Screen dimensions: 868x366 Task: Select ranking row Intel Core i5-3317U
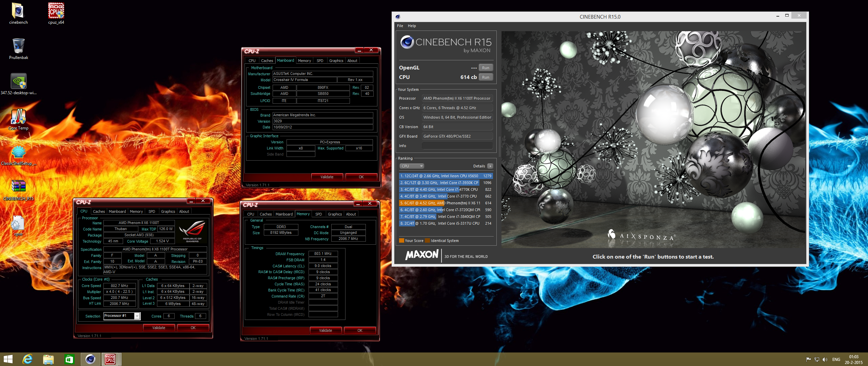446,223
